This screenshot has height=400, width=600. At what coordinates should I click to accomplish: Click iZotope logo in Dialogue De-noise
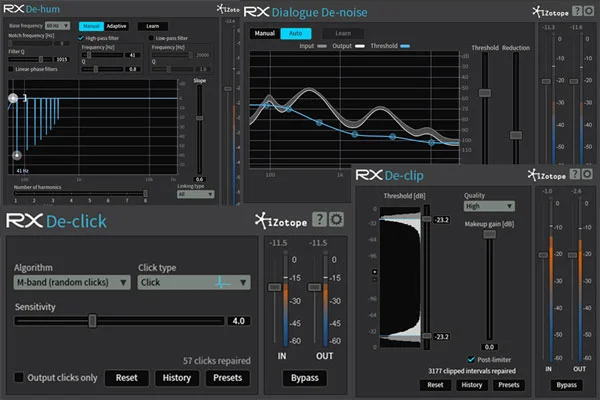[551, 12]
